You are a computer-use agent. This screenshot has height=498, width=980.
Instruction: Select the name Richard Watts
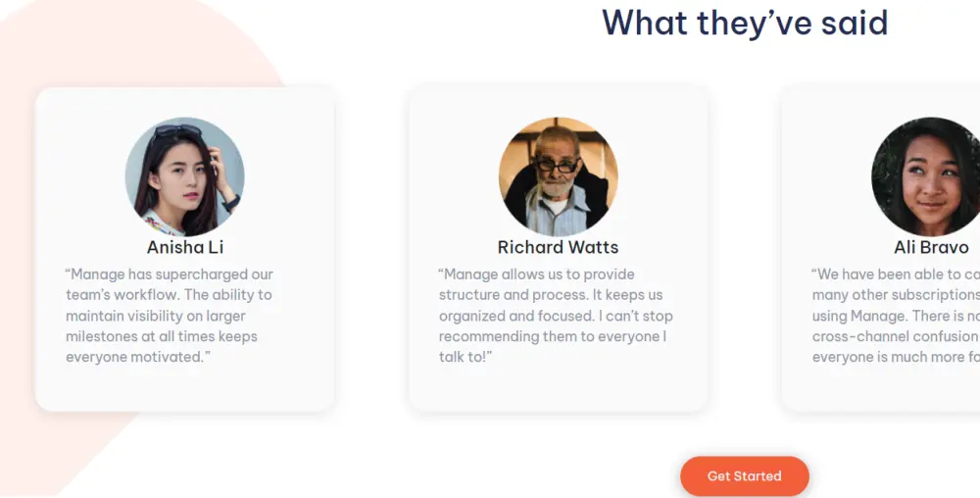tap(558, 247)
